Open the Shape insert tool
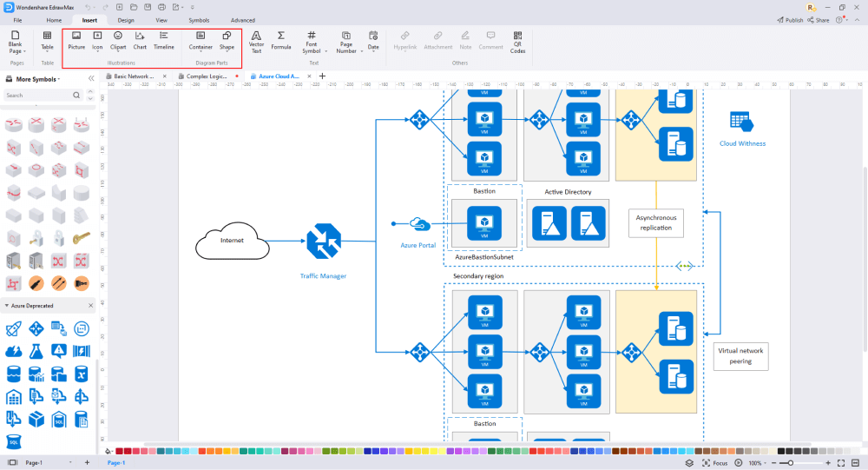Image resolution: width=868 pixels, height=470 pixels. coord(227,41)
